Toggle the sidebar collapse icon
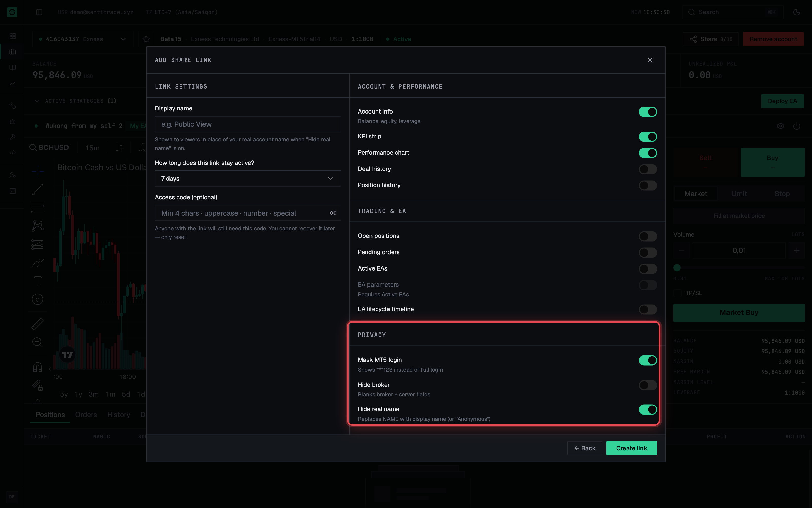This screenshot has height=508, width=812. (x=39, y=12)
